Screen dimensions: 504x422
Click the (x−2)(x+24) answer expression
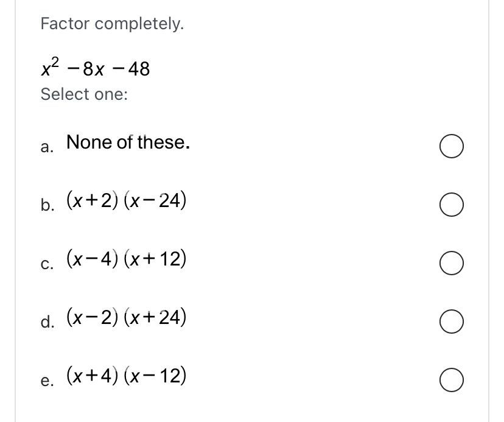pos(127,318)
